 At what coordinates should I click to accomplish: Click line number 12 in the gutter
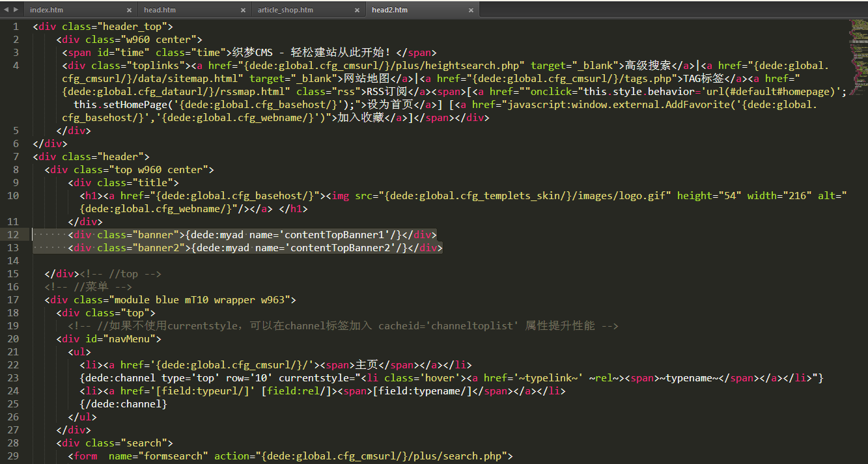click(x=14, y=235)
